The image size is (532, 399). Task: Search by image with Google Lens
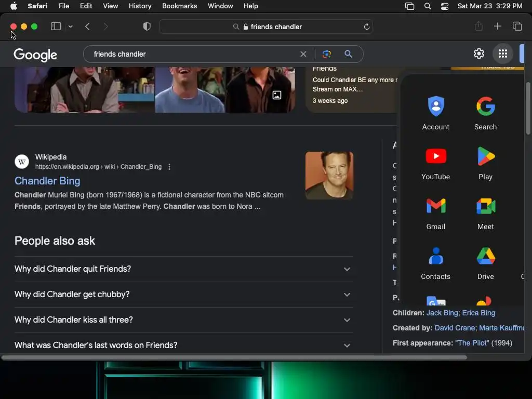(x=326, y=54)
